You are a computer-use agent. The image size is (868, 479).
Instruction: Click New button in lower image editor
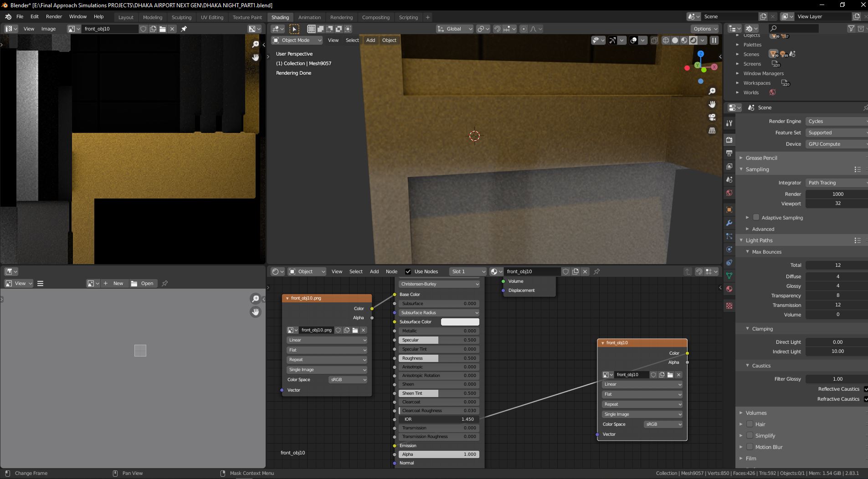tap(115, 283)
